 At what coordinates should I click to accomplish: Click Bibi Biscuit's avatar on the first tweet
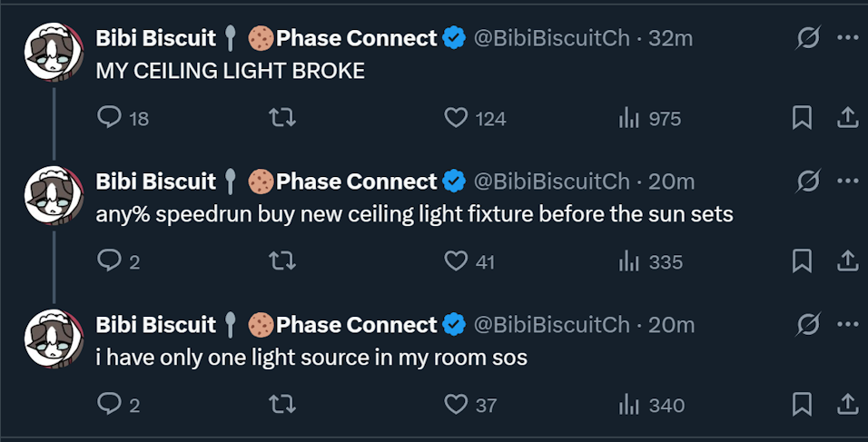(x=54, y=53)
